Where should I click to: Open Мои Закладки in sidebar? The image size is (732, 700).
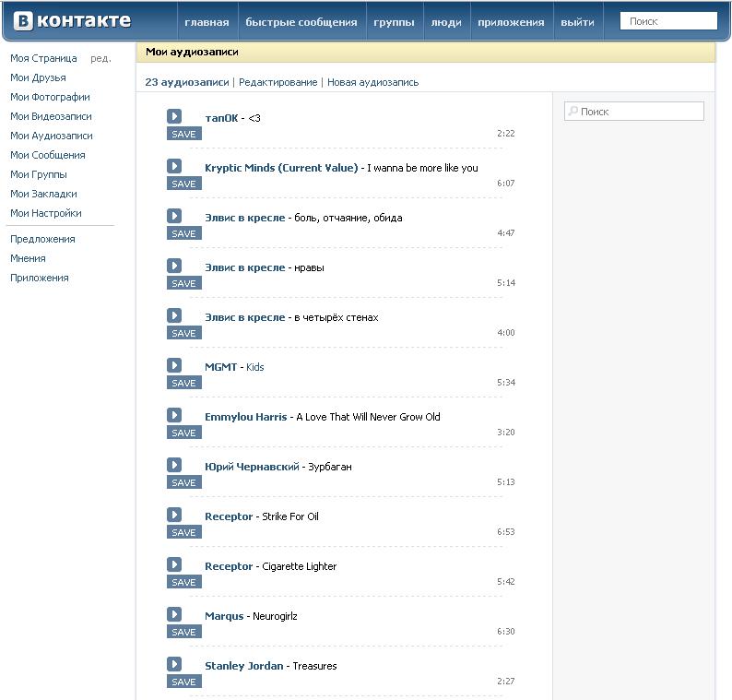(x=43, y=194)
